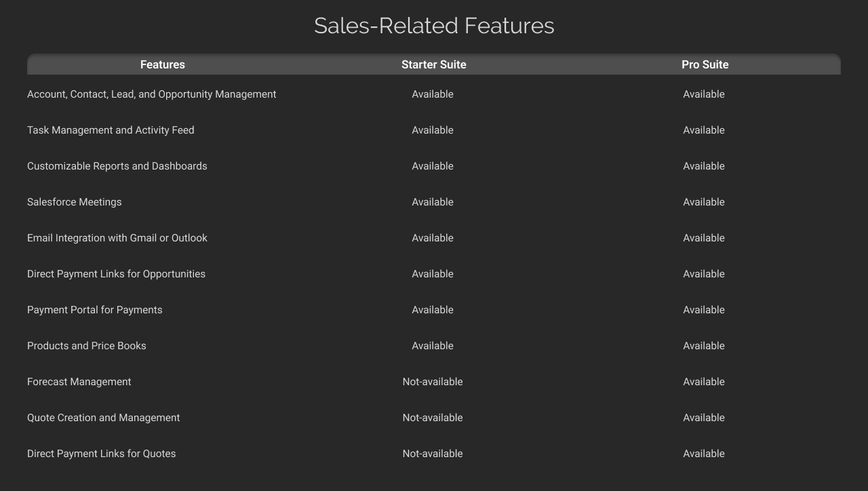Click Available under Starter Suite for Salesforce Meetings

pos(433,202)
